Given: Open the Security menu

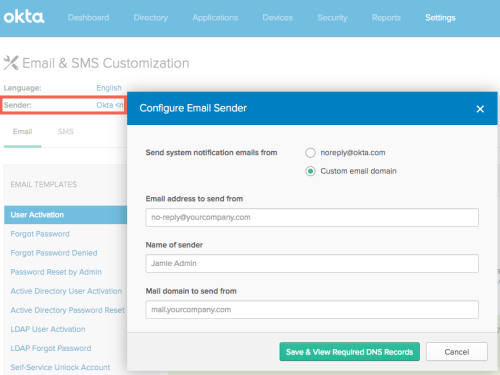Looking at the screenshot, I should pyautogui.click(x=332, y=18).
